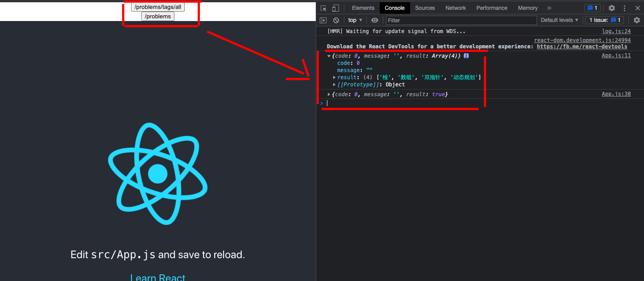
Task: Switch to the Console tab
Action: tap(395, 8)
